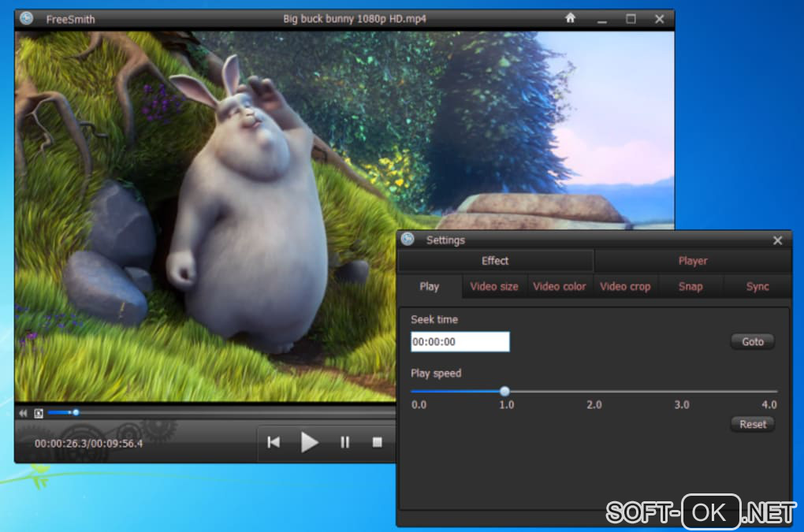The width and height of the screenshot is (804, 532).
Task: Click the elapsed time text 00:00:26.3/00:09:56.4
Action: (88, 443)
